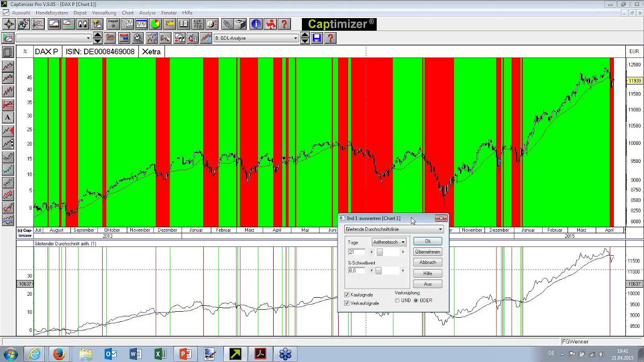Click the magnifier chart zoom icon
Viewport: 644px width, 362px height.
(138, 38)
